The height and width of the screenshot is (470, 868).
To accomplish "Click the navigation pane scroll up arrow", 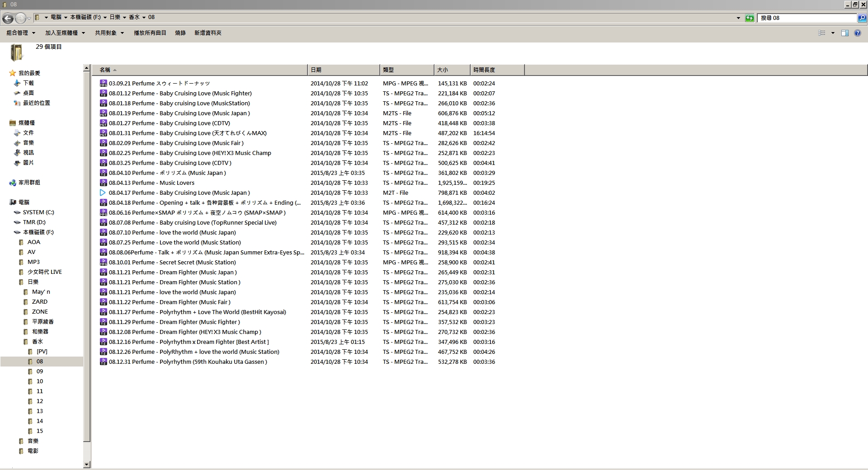I will coord(87,68).
